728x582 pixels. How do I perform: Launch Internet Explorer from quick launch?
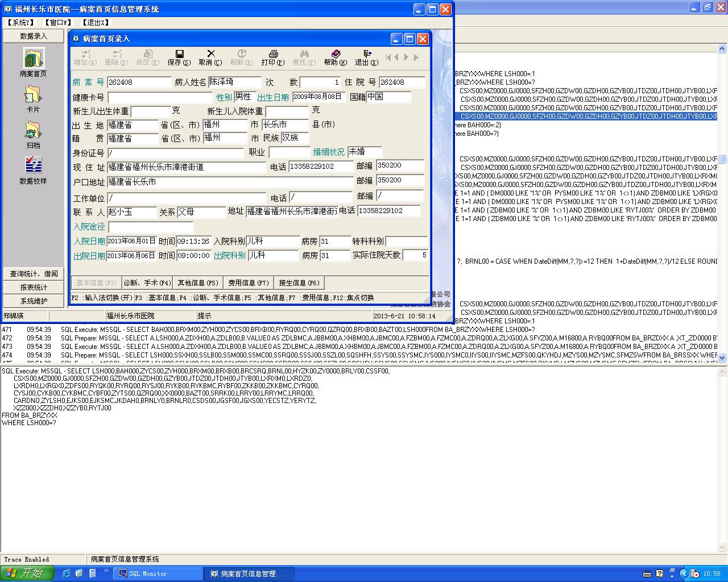(66, 573)
